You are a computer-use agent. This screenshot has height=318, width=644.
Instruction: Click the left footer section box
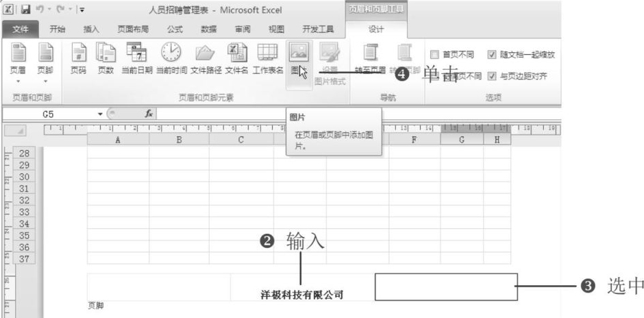coord(158,286)
